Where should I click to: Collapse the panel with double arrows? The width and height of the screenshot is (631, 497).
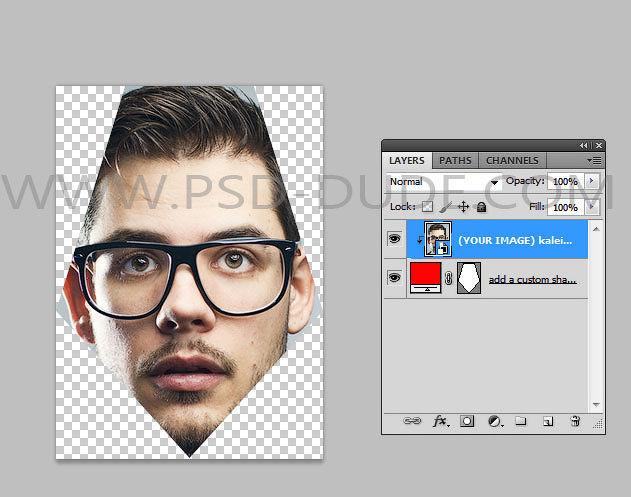click(583, 145)
